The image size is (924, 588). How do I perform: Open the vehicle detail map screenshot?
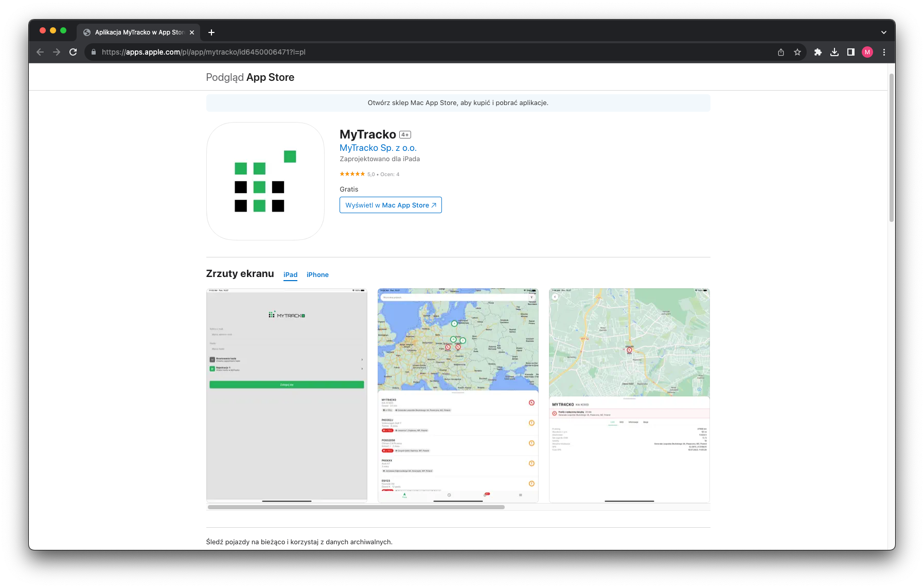pyautogui.click(x=629, y=395)
